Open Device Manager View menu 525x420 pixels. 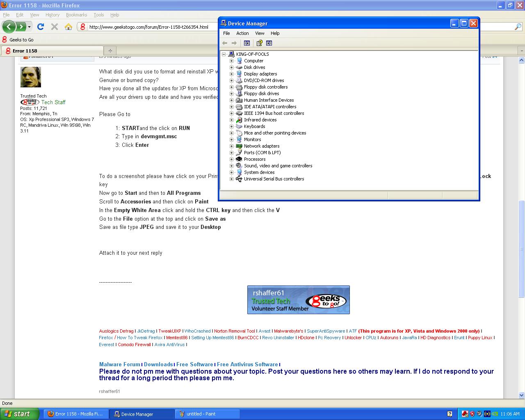click(260, 33)
